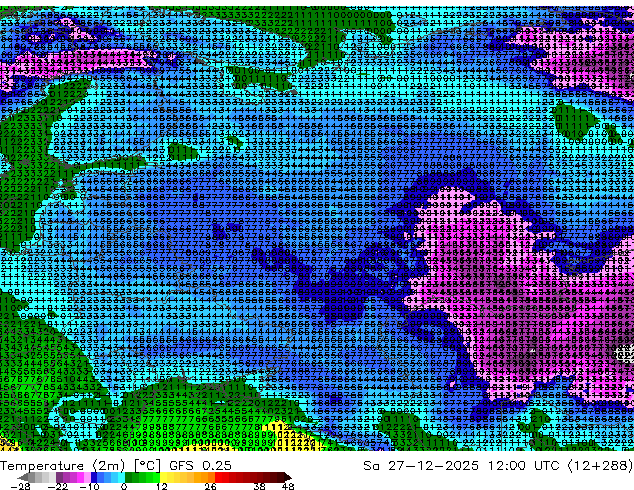Click the '-22' legend value
634x490 pixels.
[x=57, y=486]
